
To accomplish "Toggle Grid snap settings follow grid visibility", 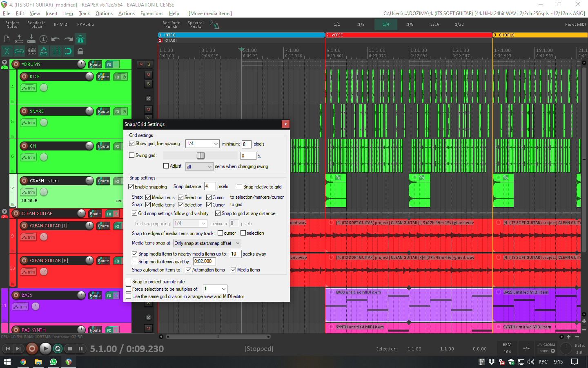I will 134,213.
